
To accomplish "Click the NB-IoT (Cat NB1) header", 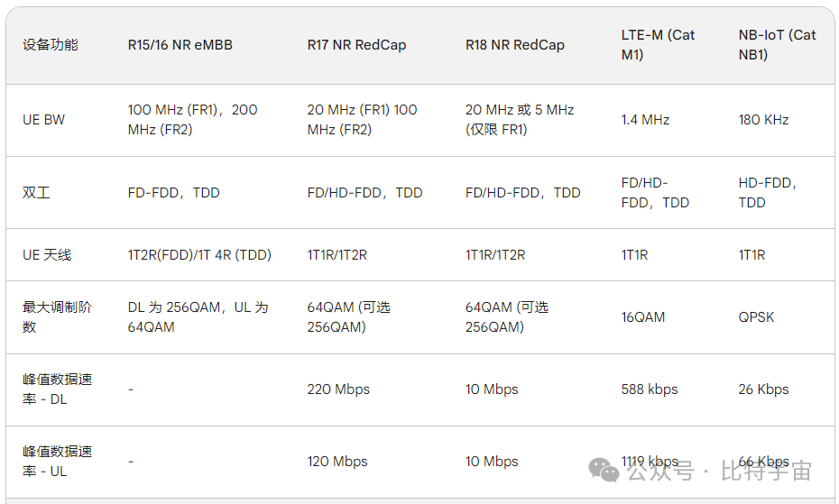I will pos(777,45).
